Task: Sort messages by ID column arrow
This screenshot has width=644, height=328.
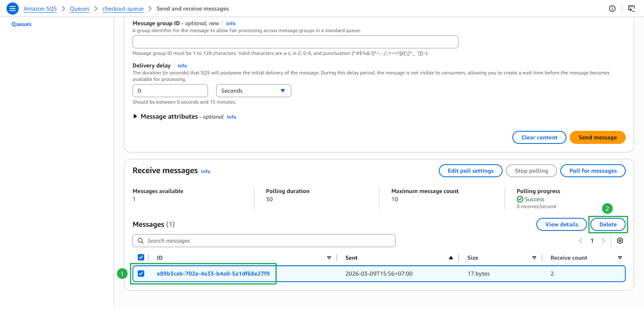Action: [329, 258]
